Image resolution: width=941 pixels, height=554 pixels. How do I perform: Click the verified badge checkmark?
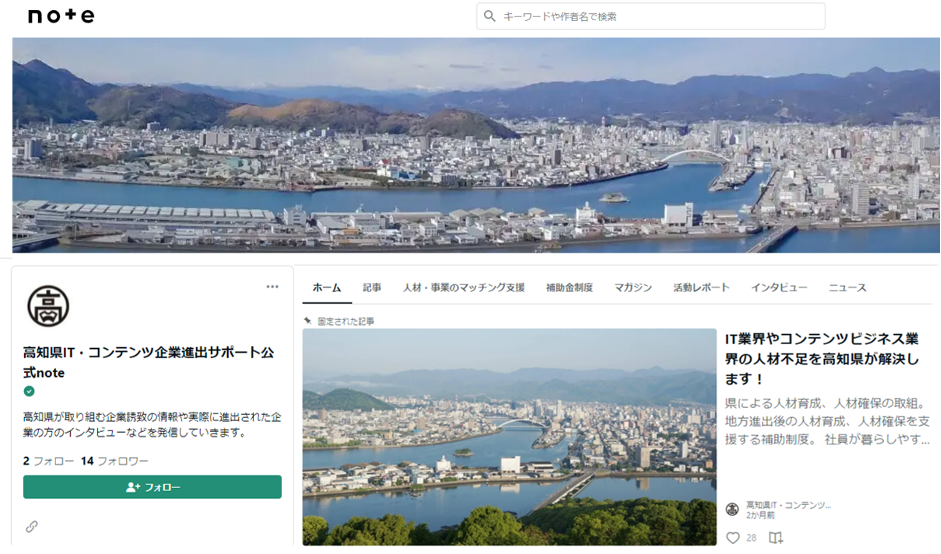[x=29, y=391]
